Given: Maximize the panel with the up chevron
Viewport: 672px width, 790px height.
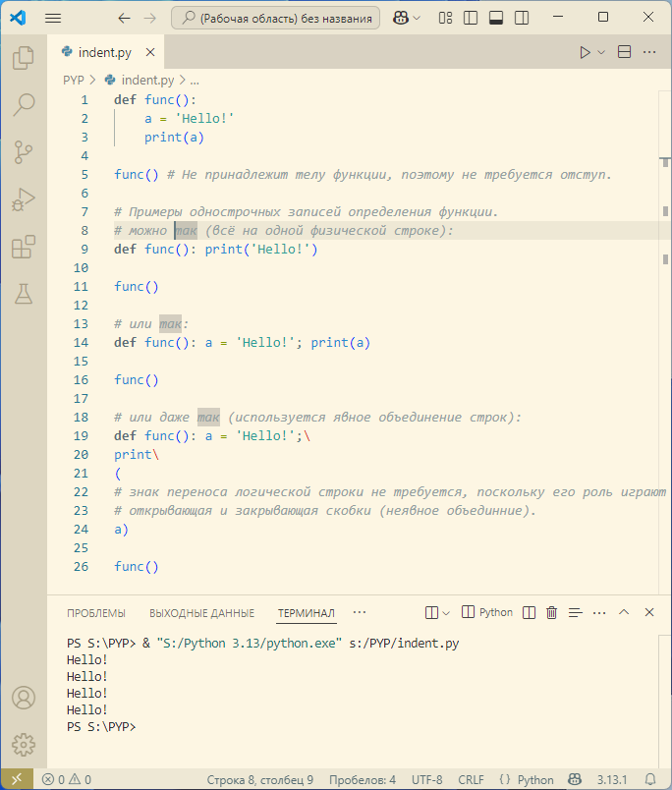Looking at the screenshot, I should pyautogui.click(x=624, y=612).
